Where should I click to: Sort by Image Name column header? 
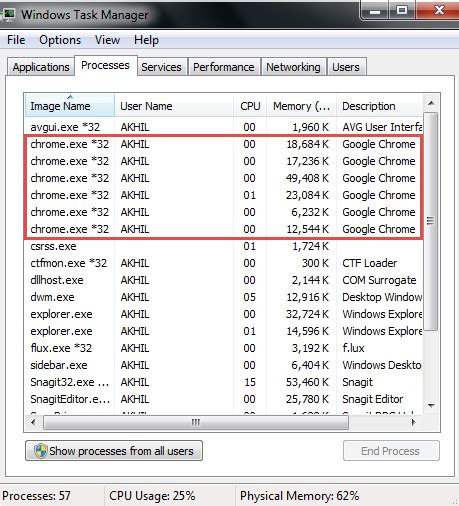point(70,106)
